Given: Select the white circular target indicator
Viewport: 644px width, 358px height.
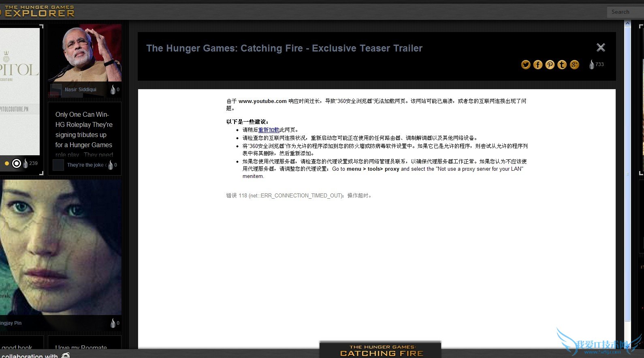Looking at the screenshot, I should point(17,163).
